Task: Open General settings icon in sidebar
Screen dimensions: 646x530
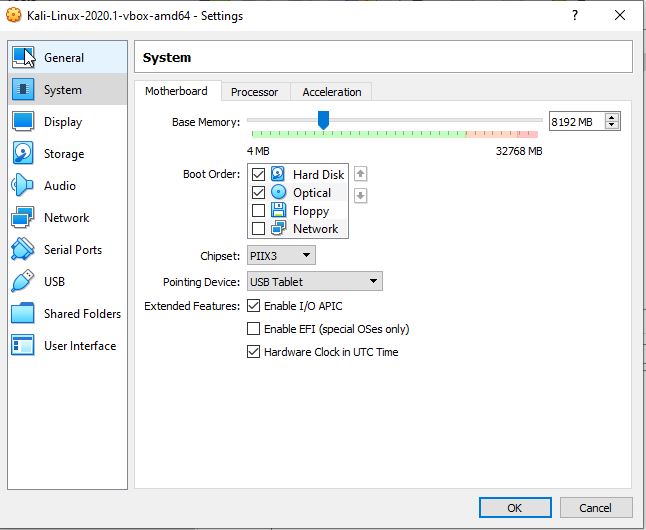Action: [x=23, y=57]
